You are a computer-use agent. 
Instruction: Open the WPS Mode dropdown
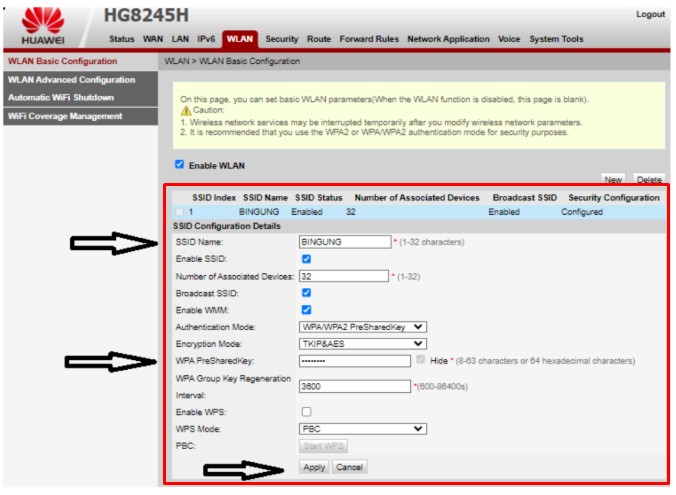pyautogui.click(x=363, y=429)
